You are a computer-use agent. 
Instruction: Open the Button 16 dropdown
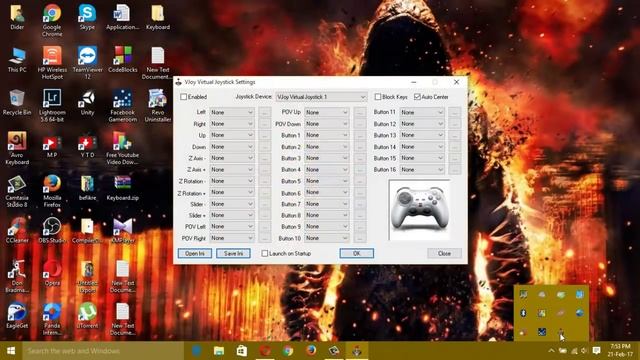pyautogui.click(x=422, y=169)
